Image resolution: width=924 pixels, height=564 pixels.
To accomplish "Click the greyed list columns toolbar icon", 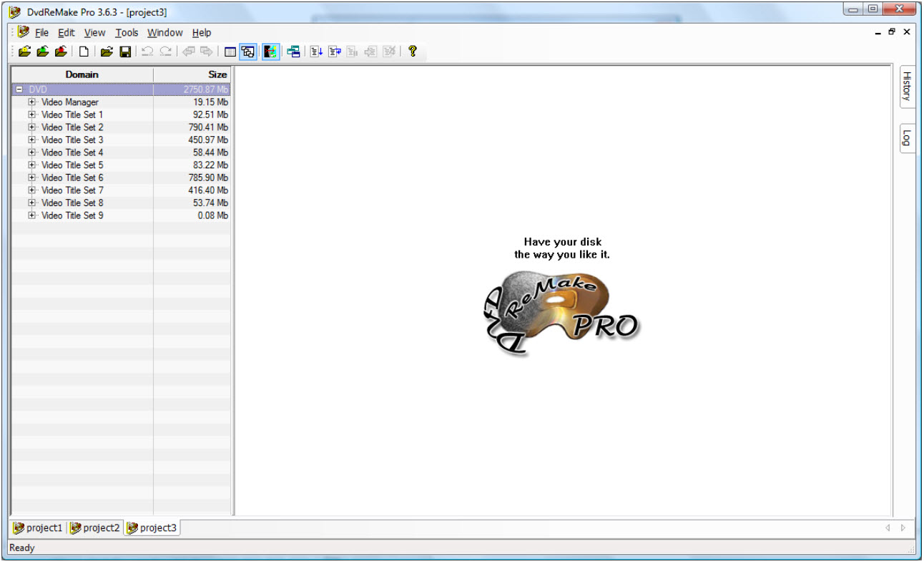I will [353, 52].
